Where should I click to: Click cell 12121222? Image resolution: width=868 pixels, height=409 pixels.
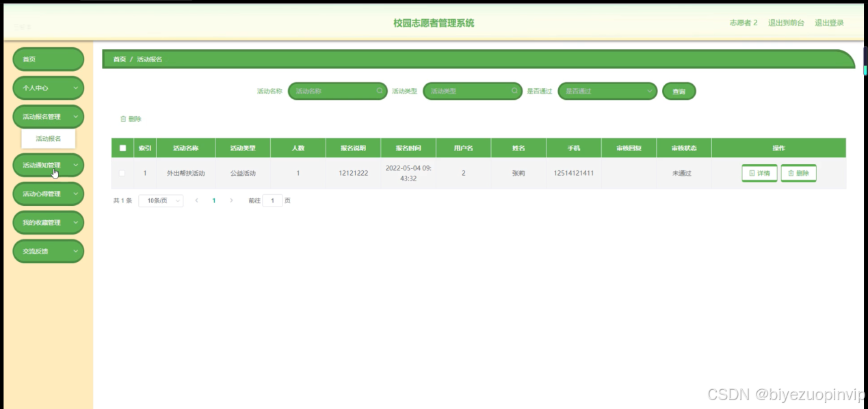coord(353,173)
